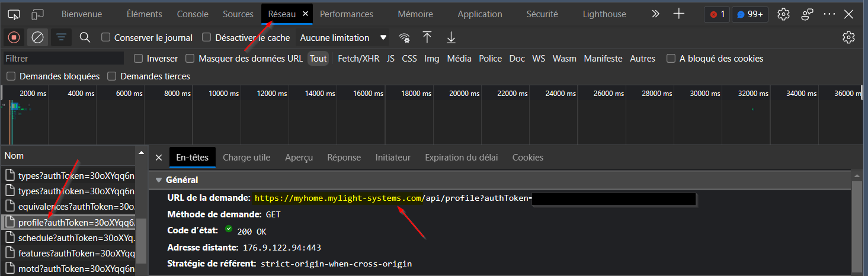Select the equivalences?authToken request row
868x276 pixels.
69,206
